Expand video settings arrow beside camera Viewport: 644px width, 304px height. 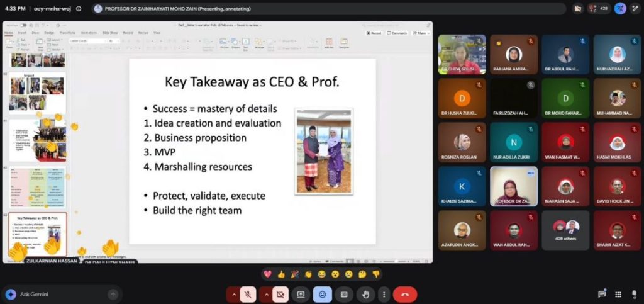[x=266, y=294]
